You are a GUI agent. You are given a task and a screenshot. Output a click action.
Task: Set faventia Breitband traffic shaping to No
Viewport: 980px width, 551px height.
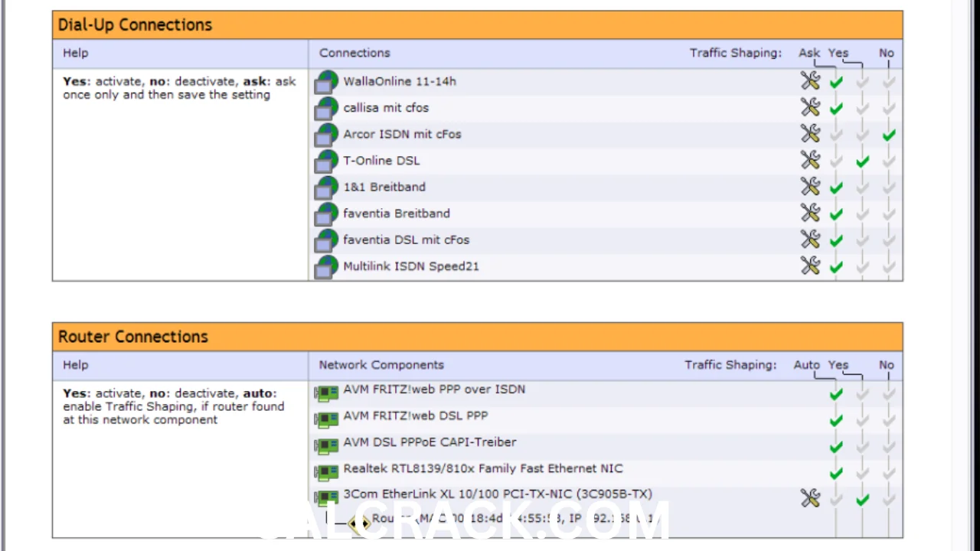888,214
